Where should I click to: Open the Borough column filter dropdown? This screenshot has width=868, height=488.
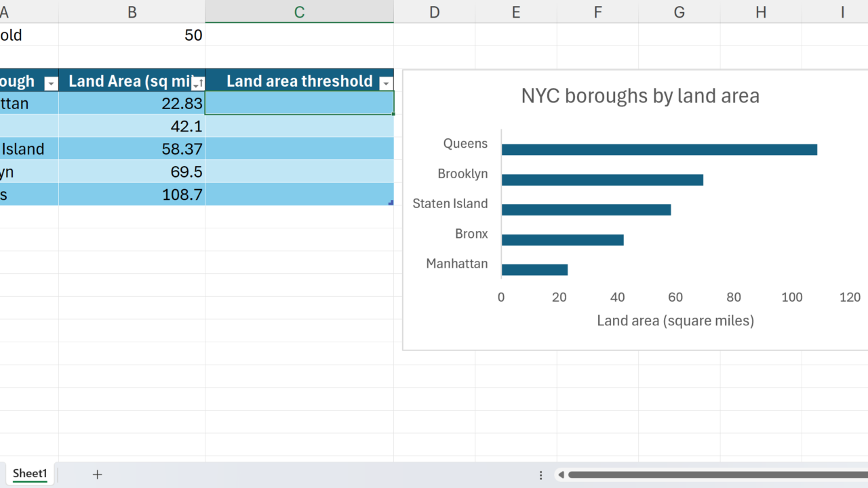coord(51,83)
